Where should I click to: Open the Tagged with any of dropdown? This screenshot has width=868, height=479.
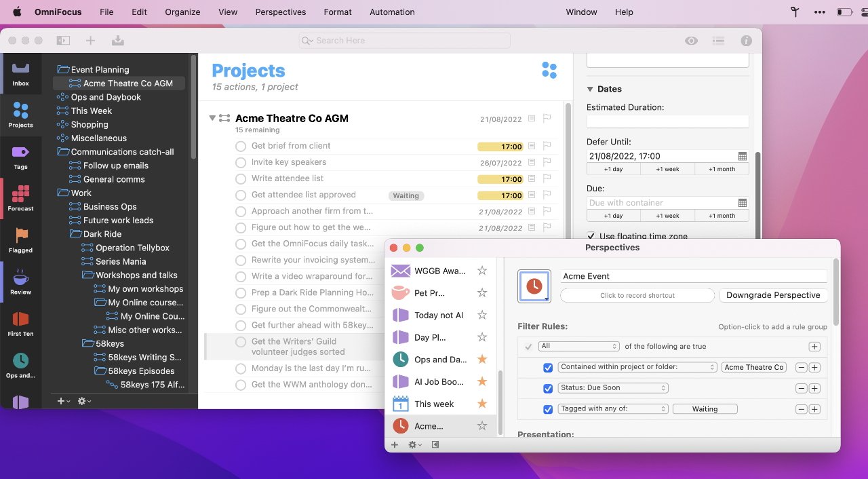(613, 409)
